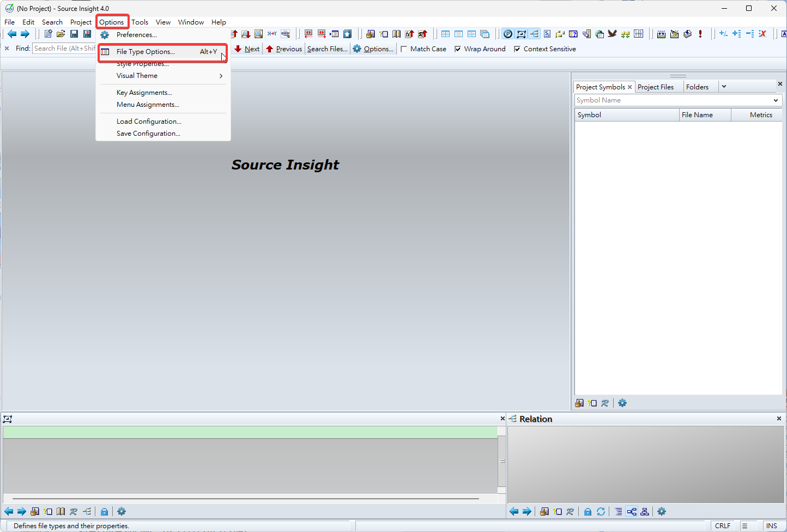
Task: Click the CRLF status bar indicator
Action: (x=723, y=526)
